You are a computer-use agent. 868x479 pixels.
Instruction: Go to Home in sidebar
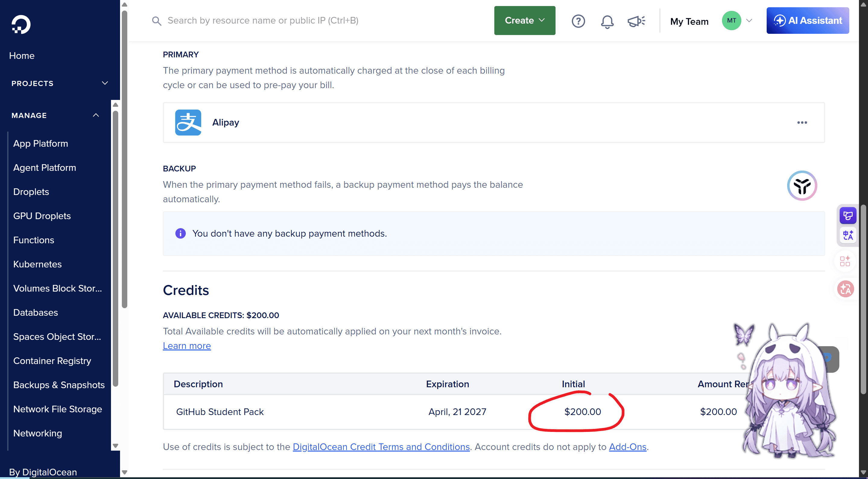point(22,56)
